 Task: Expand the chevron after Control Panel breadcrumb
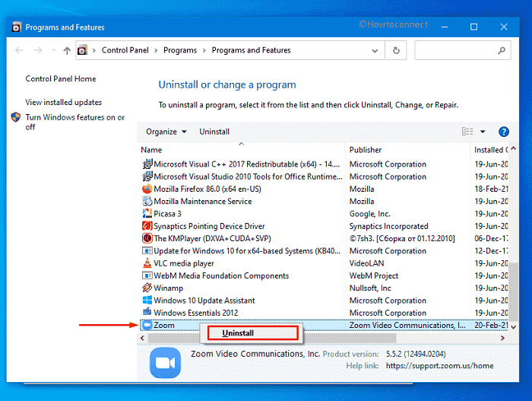click(x=156, y=51)
